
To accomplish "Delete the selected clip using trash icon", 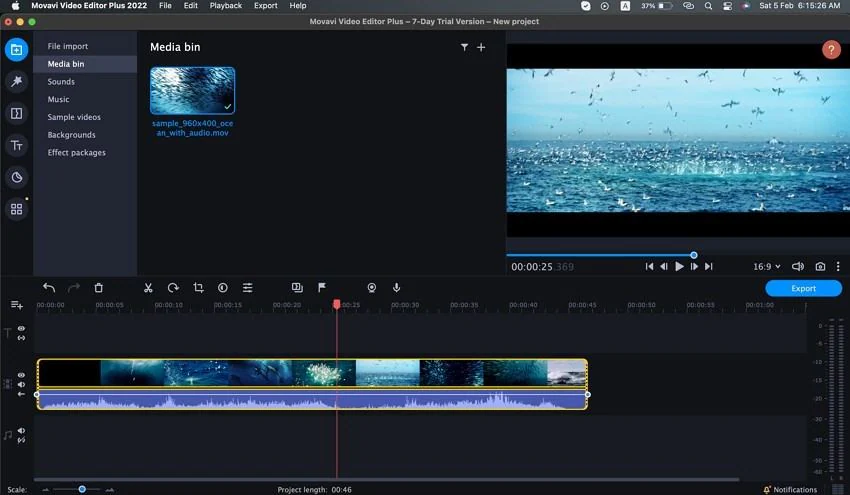I will point(99,288).
